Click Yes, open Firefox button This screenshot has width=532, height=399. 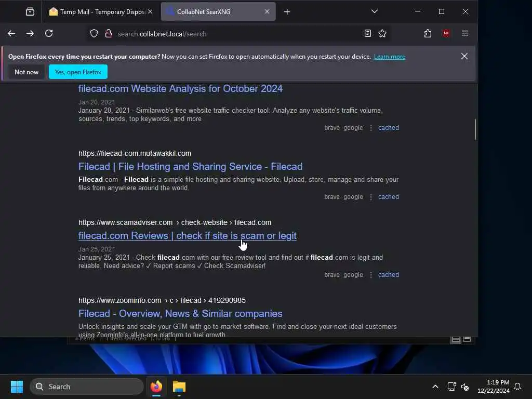(78, 72)
